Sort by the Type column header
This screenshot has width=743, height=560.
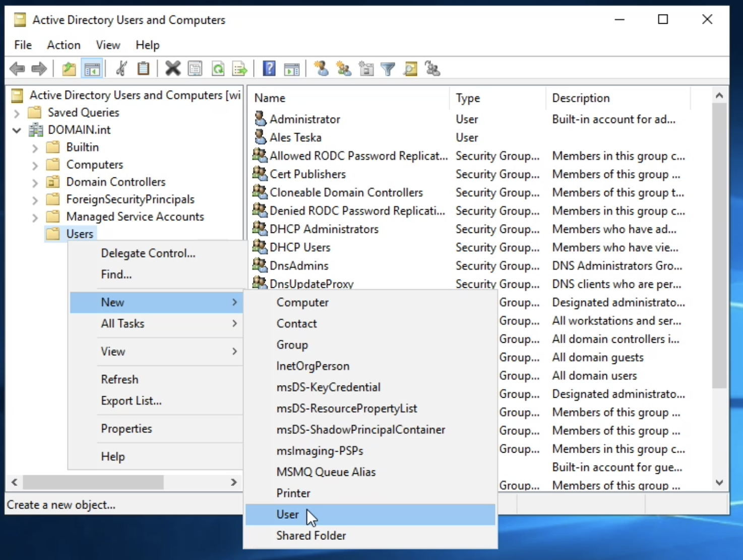(x=498, y=98)
